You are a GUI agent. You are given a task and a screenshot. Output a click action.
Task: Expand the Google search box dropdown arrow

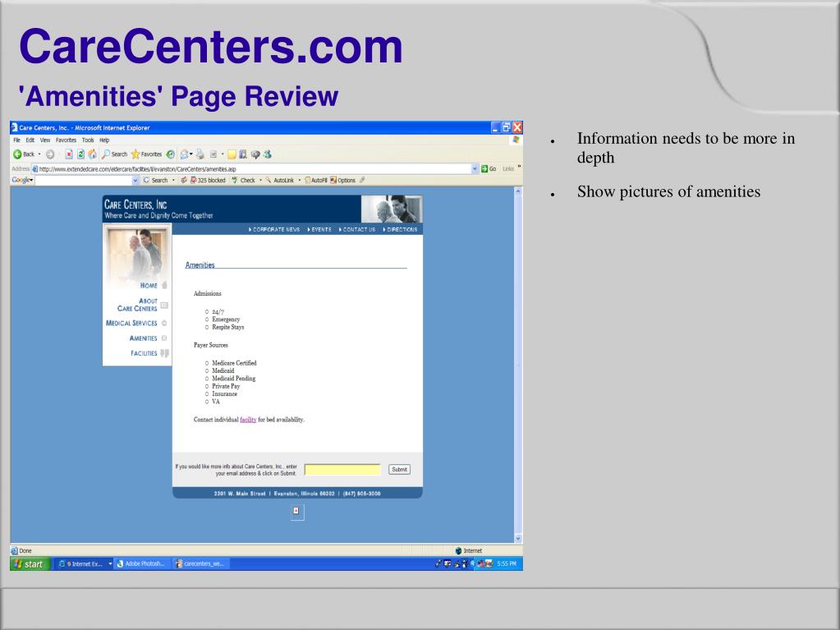[135, 181]
